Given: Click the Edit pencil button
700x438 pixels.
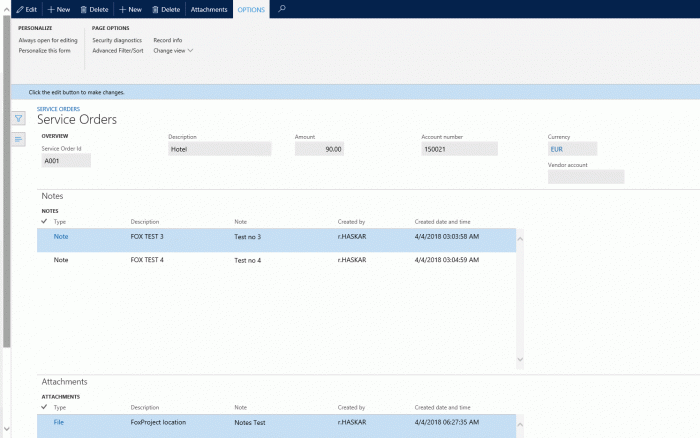Looking at the screenshot, I should pyautogui.click(x=27, y=9).
